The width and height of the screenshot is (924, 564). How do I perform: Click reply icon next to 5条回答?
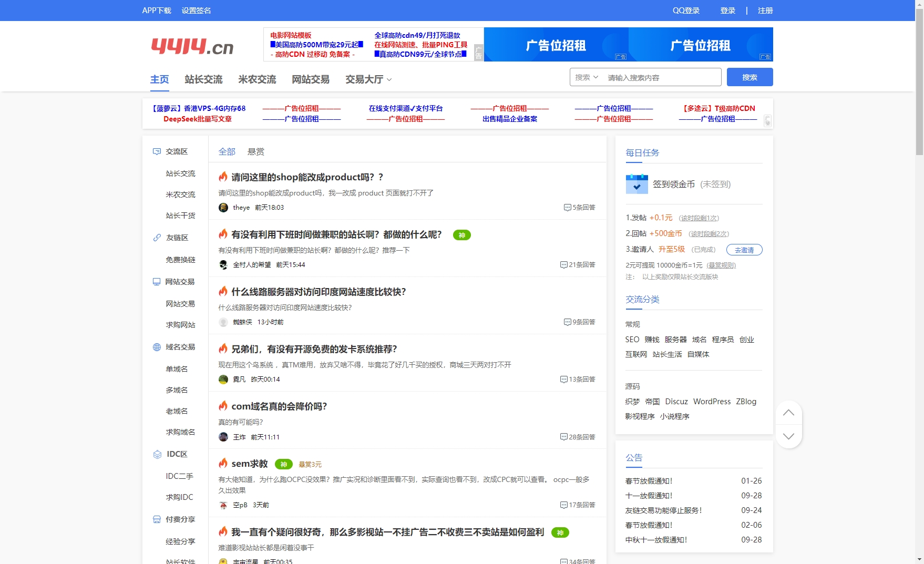pyautogui.click(x=567, y=208)
